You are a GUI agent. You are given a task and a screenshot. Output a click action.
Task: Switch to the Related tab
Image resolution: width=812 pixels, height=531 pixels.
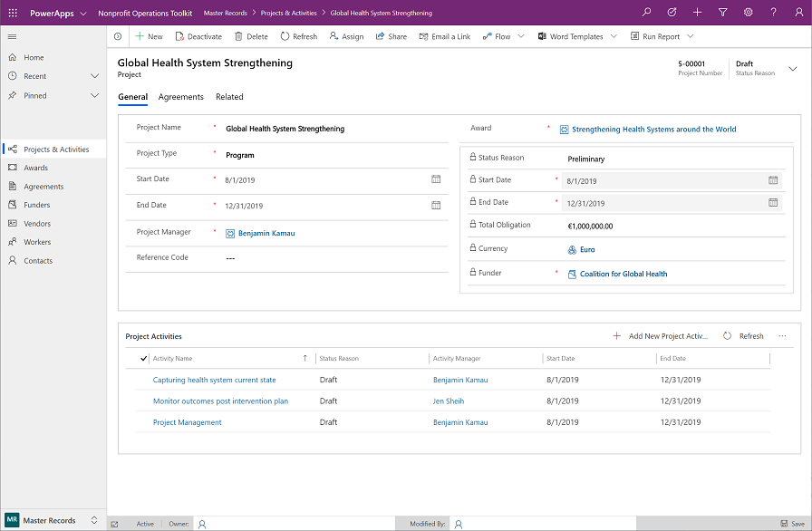(229, 97)
